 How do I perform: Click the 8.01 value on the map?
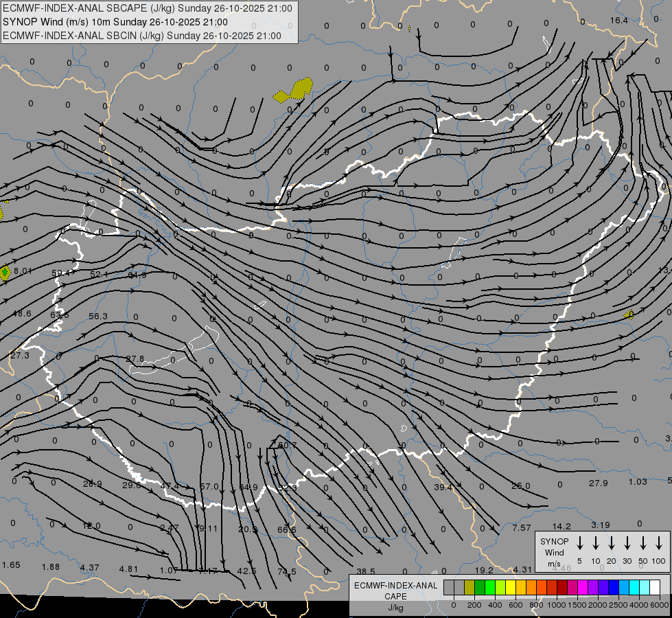pyautogui.click(x=23, y=271)
